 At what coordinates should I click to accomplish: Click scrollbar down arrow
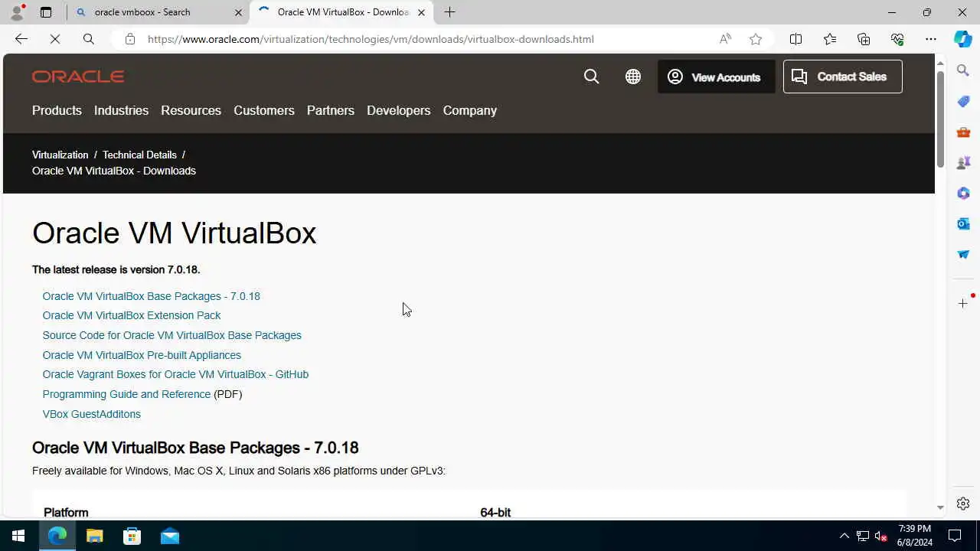pyautogui.click(x=940, y=507)
